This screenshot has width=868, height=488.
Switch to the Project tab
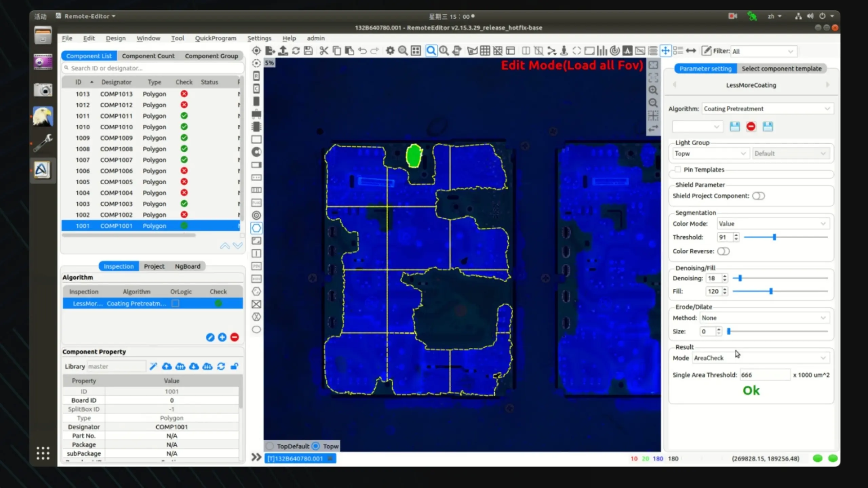pyautogui.click(x=154, y=266)
